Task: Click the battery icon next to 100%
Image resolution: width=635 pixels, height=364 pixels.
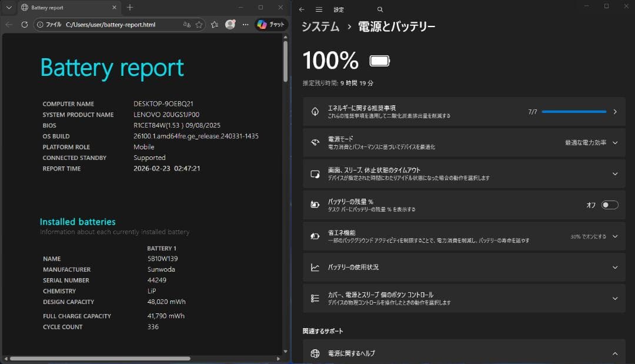Action: 379,60
